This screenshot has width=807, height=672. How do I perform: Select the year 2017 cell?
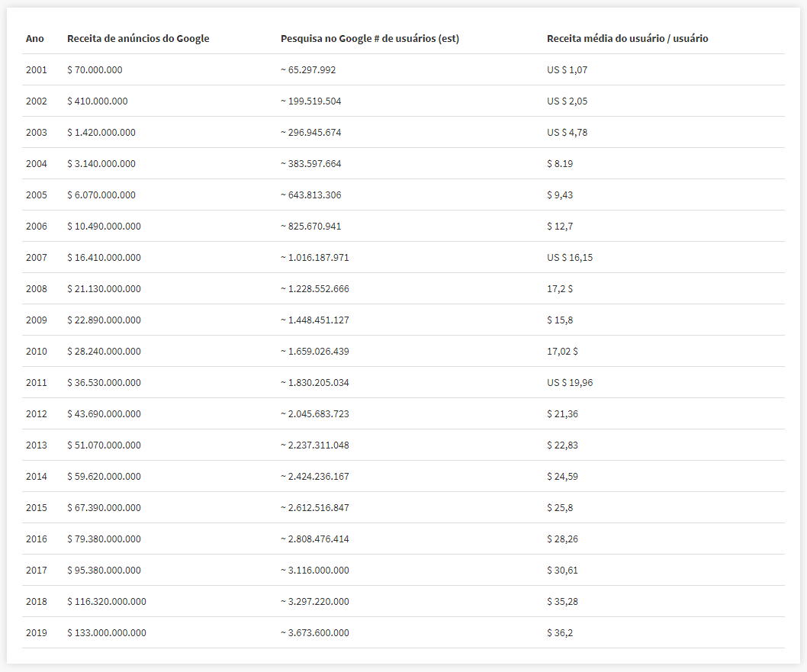[x=37, y=571]
